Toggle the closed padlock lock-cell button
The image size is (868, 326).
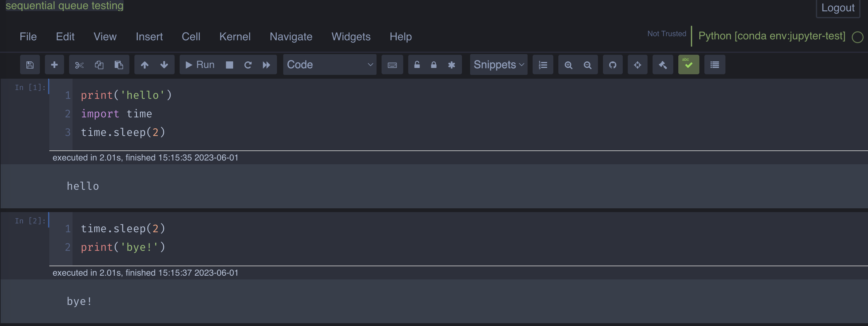(x=434, y=65)
